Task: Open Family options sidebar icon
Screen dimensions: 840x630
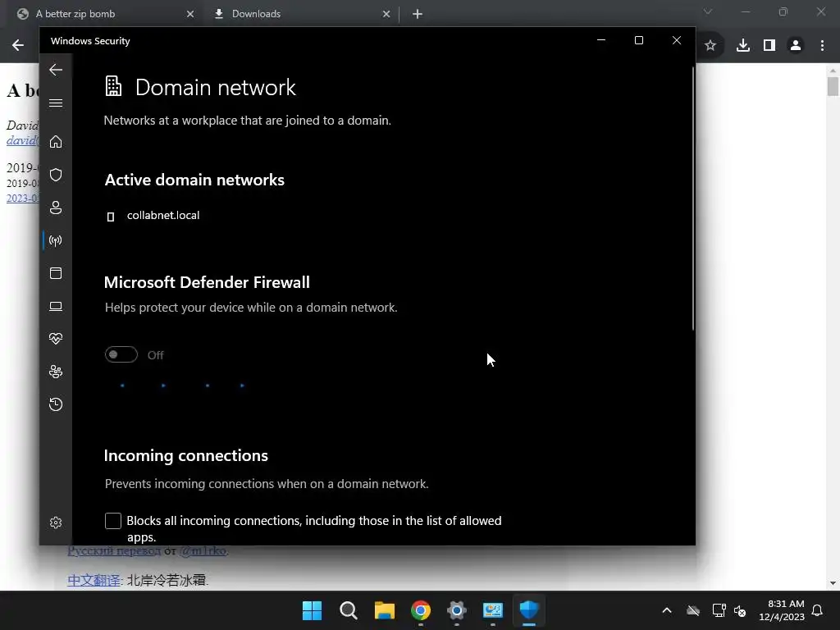Action: pos(56,372)
